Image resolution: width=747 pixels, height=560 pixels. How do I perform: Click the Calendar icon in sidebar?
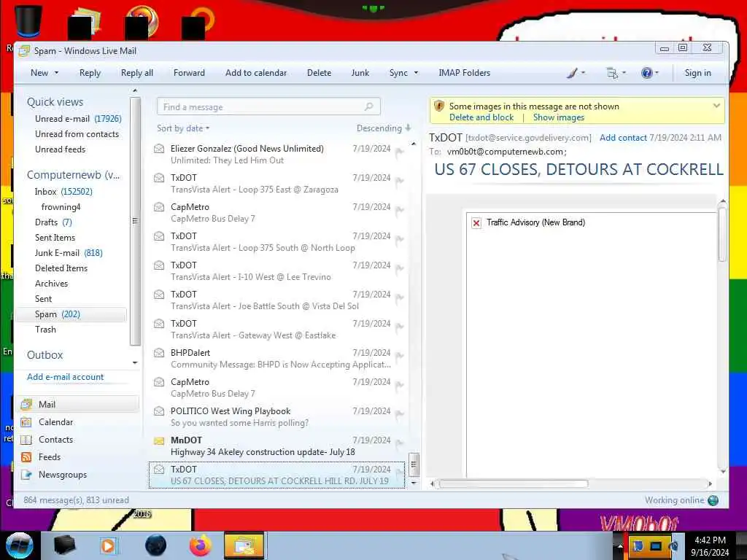[26, 422]
